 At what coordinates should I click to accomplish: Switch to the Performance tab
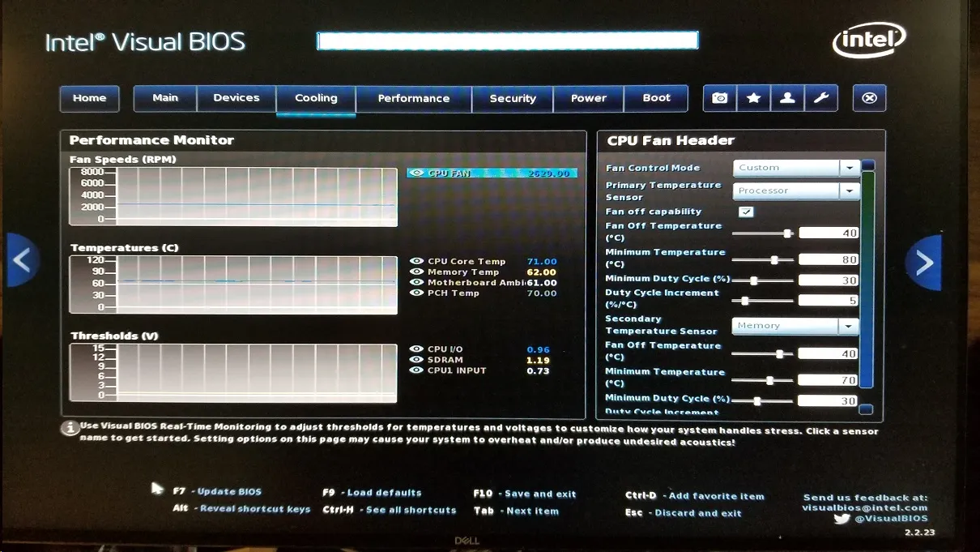[414, 98]
